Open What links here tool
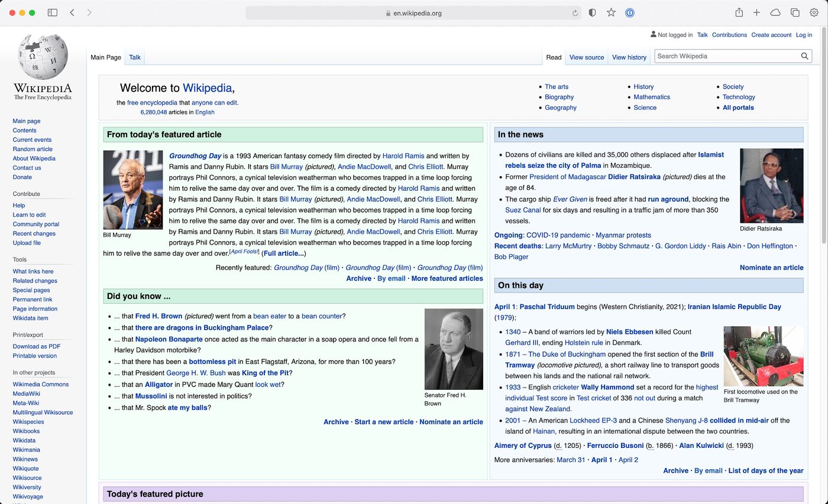828x504 pixels. 33,271
